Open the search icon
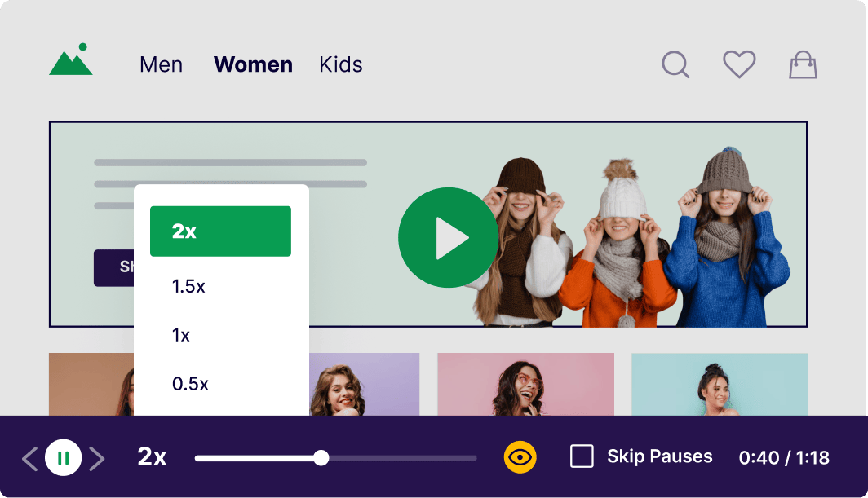This screenshot has width=868, height=498. (x=675, y=64)
